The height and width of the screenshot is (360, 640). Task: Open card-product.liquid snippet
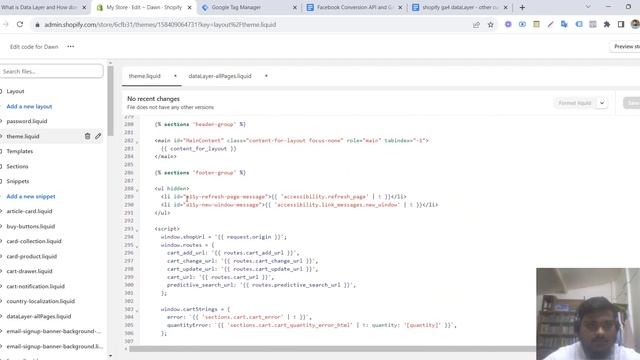coord(31,256)
